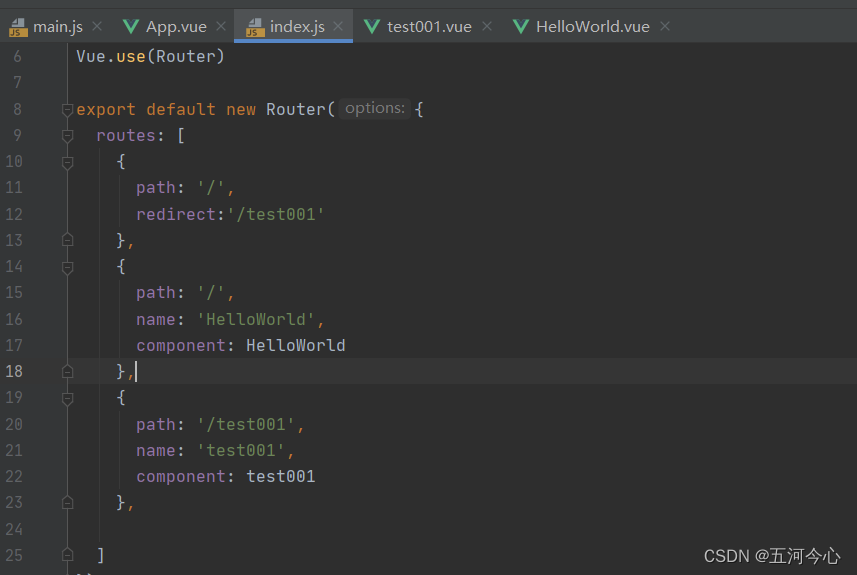Click line number 22 in the gutter
Screen dimensions: 857x575
[14, 477]
